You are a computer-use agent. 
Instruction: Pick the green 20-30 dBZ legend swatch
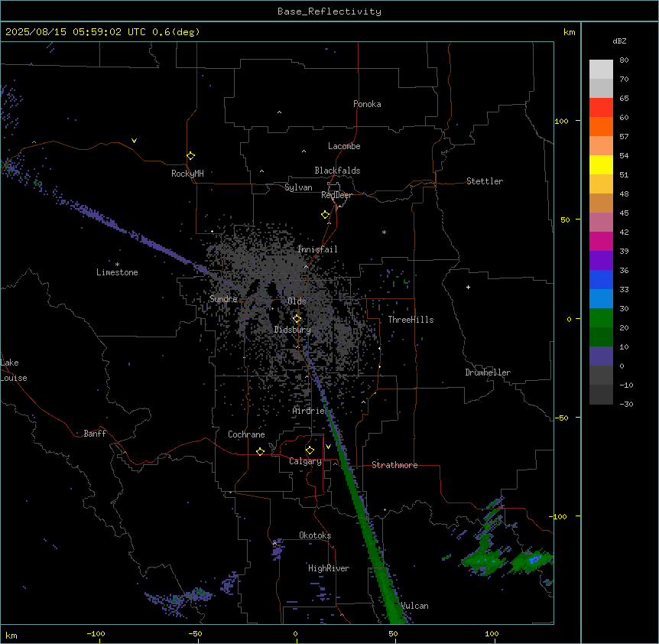point(601,318)
